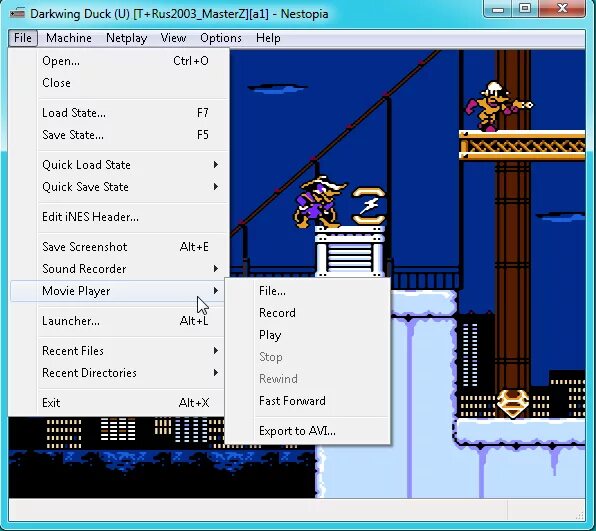Open the Options menu
Viewport: 596px width, 531px height.
pos(221,38)
